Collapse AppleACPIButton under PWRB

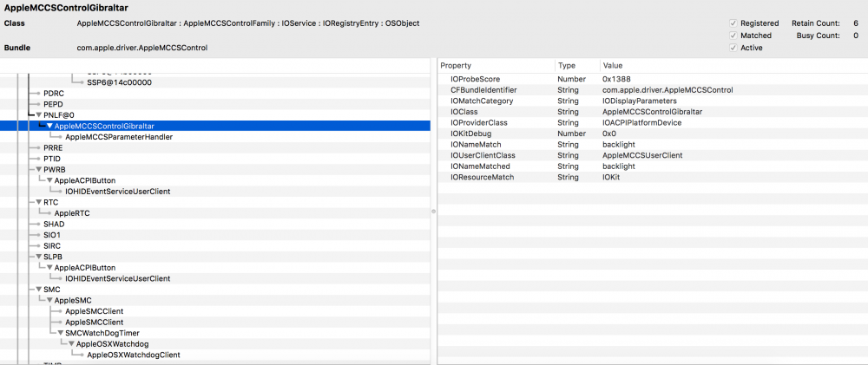tap(49, 180)
